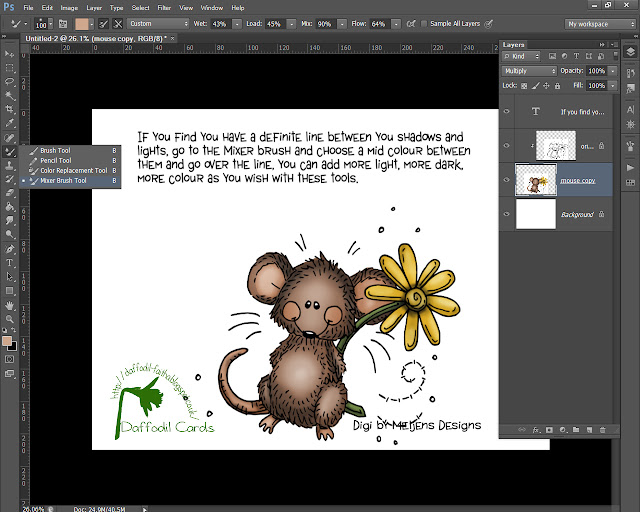Toggle lock transparent pixels

click(524, 86)
